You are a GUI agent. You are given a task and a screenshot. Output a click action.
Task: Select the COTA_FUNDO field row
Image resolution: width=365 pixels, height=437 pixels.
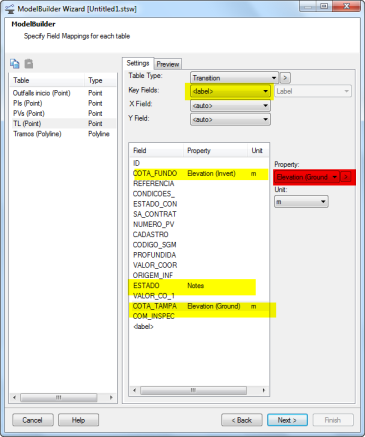[x=199, y=173]
